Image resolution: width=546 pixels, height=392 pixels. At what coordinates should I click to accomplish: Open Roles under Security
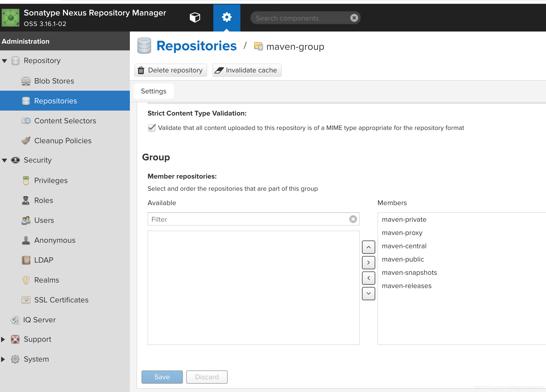65,200
